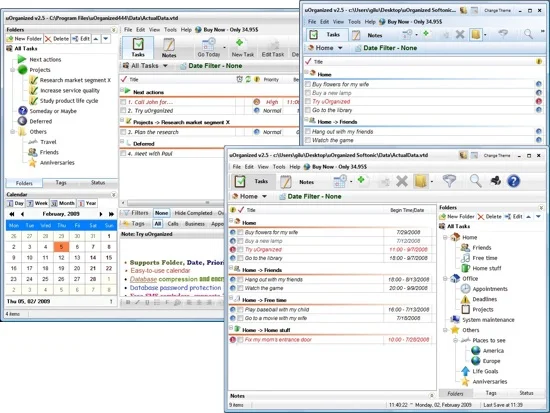This screenshot has height=413, width=550.
Task: Click the Week view button in calendar
Action: [x=38, y=203]
